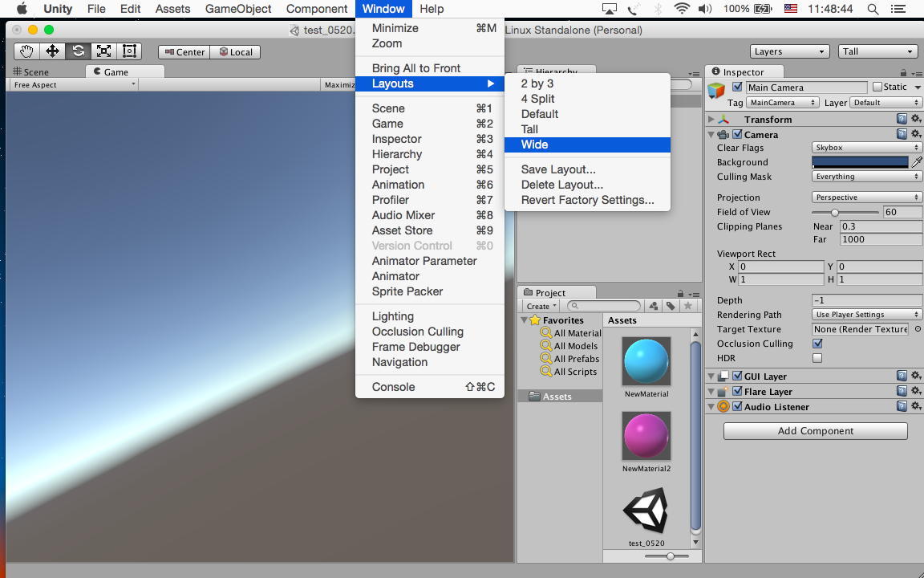This screenshot has height=578, width=924.
Task: Open Audio Listener gear settings
Action: click(x=916, y=406)
